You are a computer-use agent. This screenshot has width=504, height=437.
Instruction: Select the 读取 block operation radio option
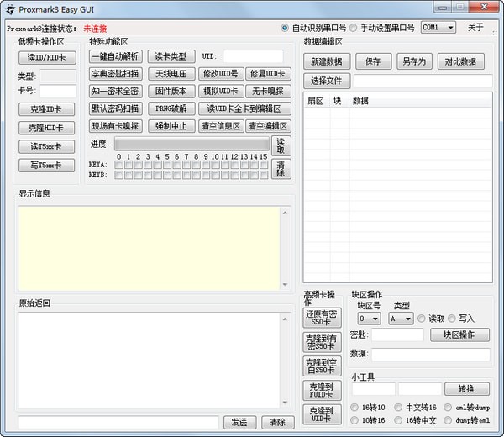coord(423,319)
